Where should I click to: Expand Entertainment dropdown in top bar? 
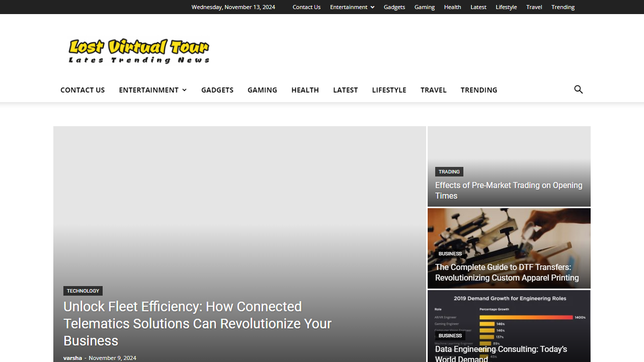pyautogui.click(x=352, y=7)
